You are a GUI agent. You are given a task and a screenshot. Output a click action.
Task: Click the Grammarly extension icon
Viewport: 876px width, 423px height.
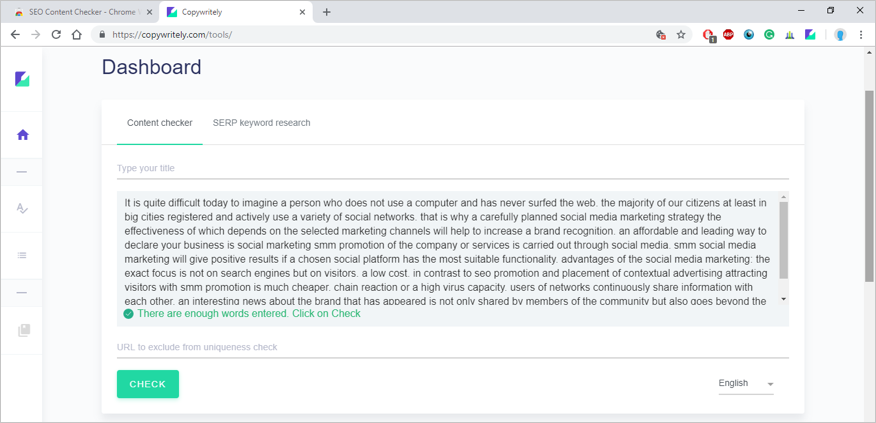tap(769, 34)
